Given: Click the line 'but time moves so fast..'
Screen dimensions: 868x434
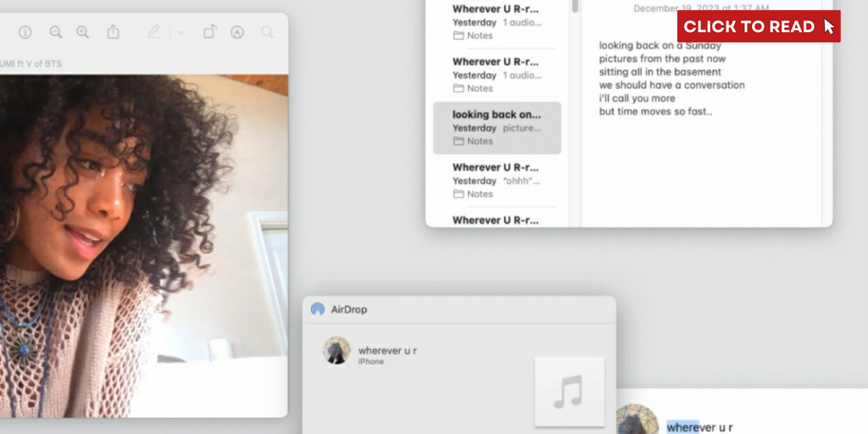Looking at the screenshot, I should (x=655, y=111).
